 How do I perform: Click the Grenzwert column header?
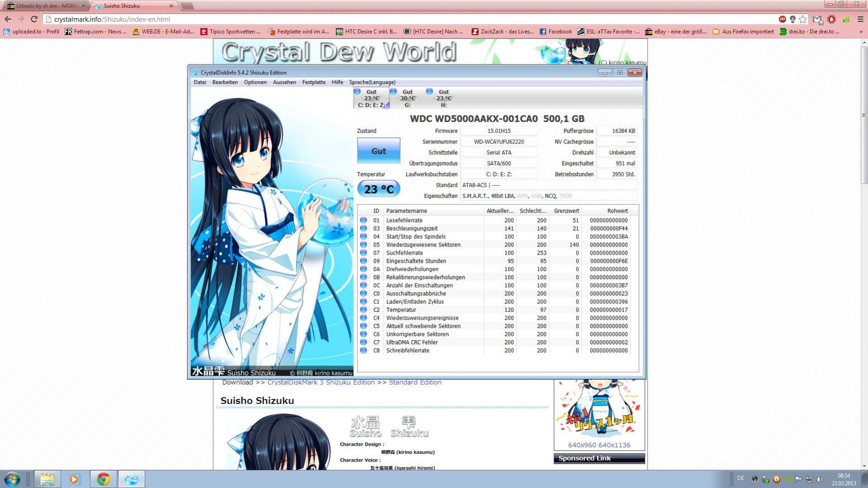point(565,211)
